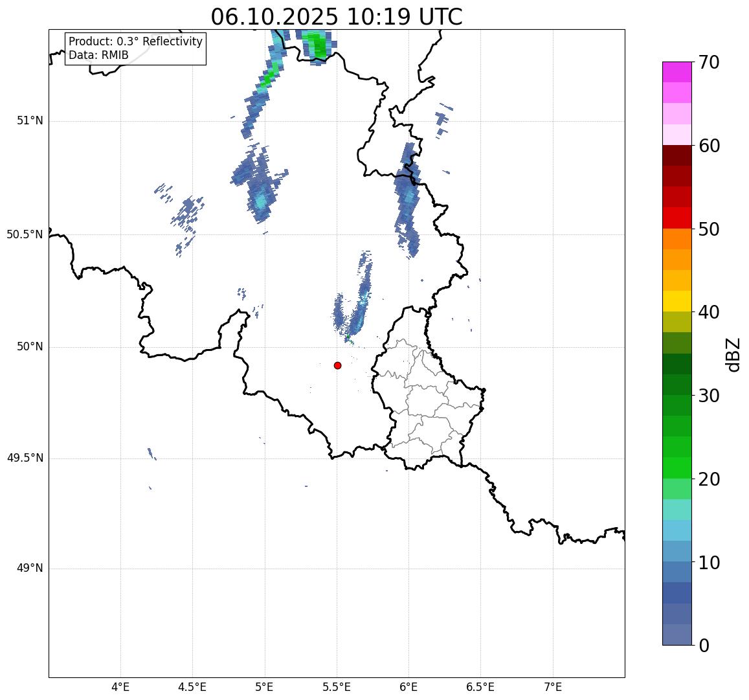
Task: Click the 49.5°N latitude label
Action: coord(25,458)
